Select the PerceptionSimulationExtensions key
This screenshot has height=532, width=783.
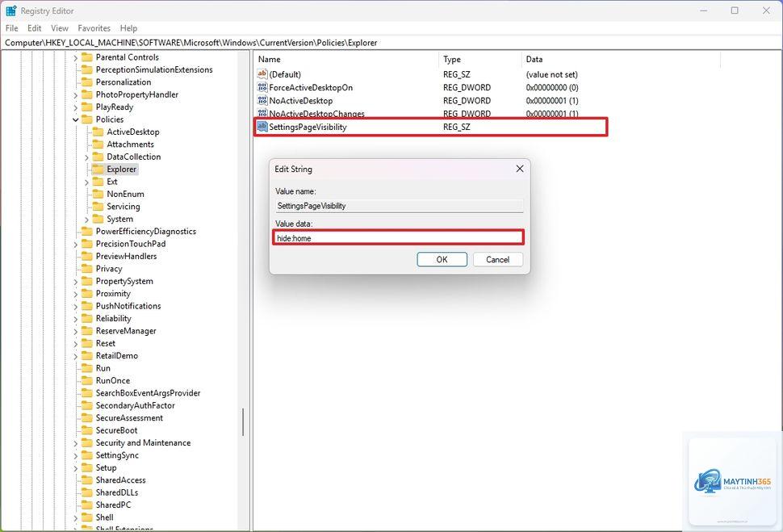[154, 69]
